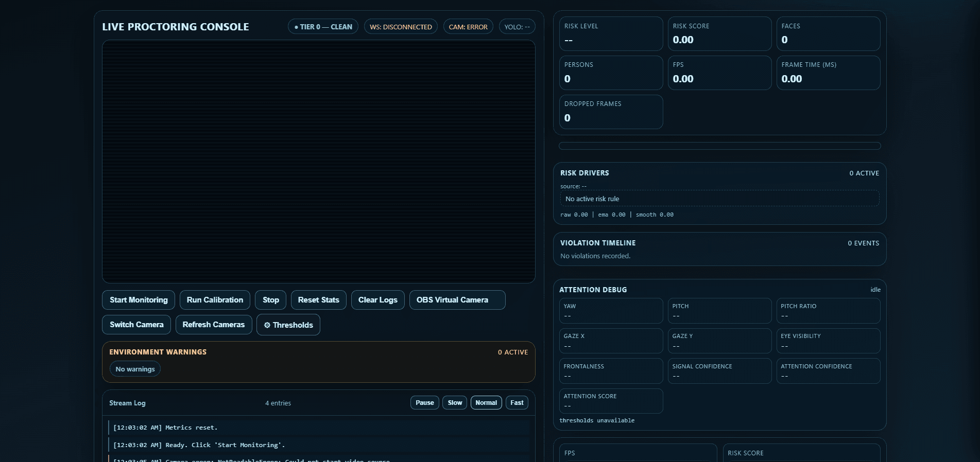
Task: Select the SIGNAL CONFIDENCE debug cell
Action: point(720,371)
